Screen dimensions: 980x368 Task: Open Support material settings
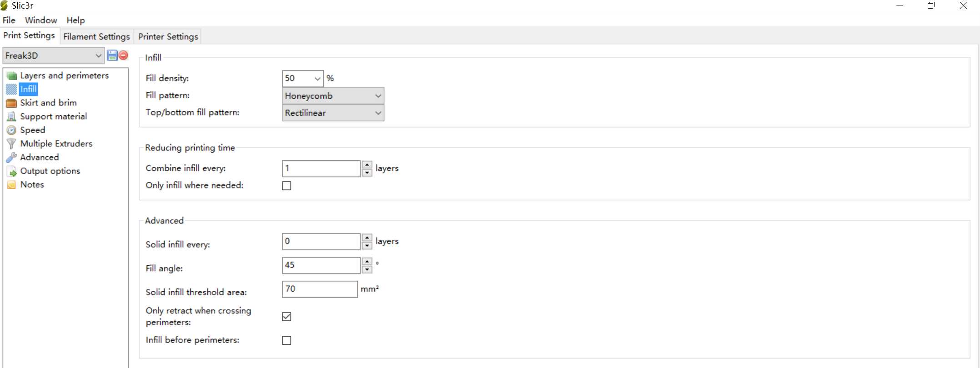(x=53, y=116)
